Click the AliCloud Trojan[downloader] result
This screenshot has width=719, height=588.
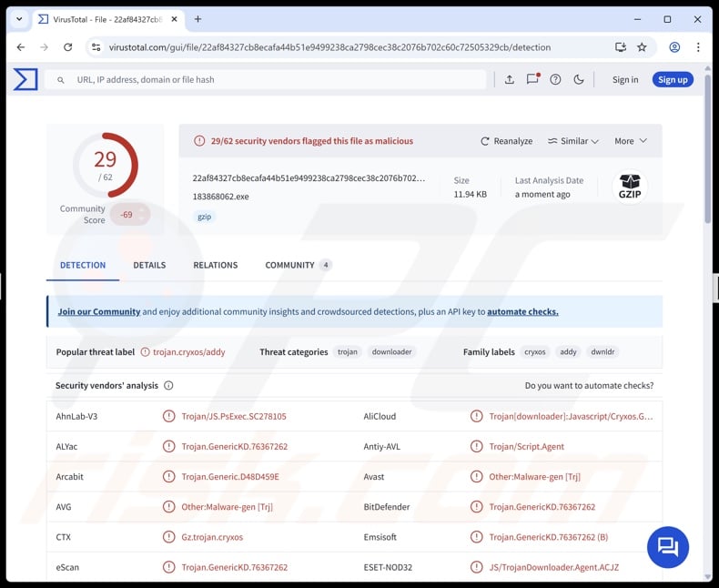click(x=571, y=416)
